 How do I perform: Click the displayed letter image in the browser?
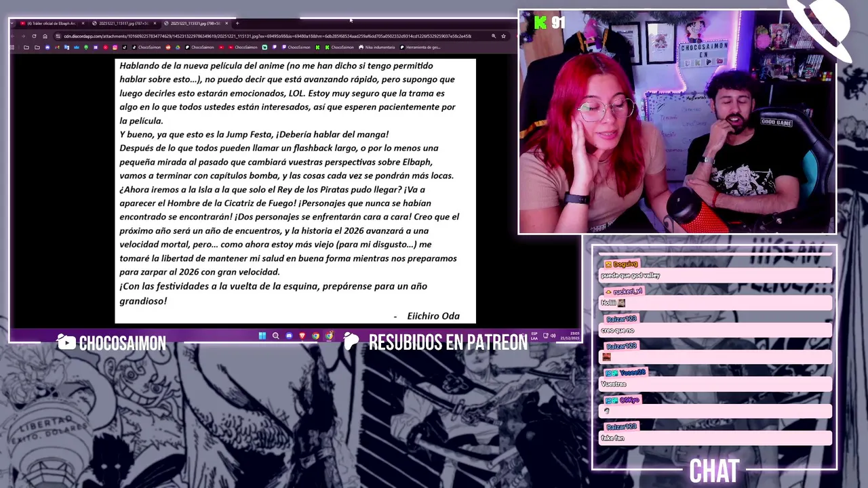(296, 190)
